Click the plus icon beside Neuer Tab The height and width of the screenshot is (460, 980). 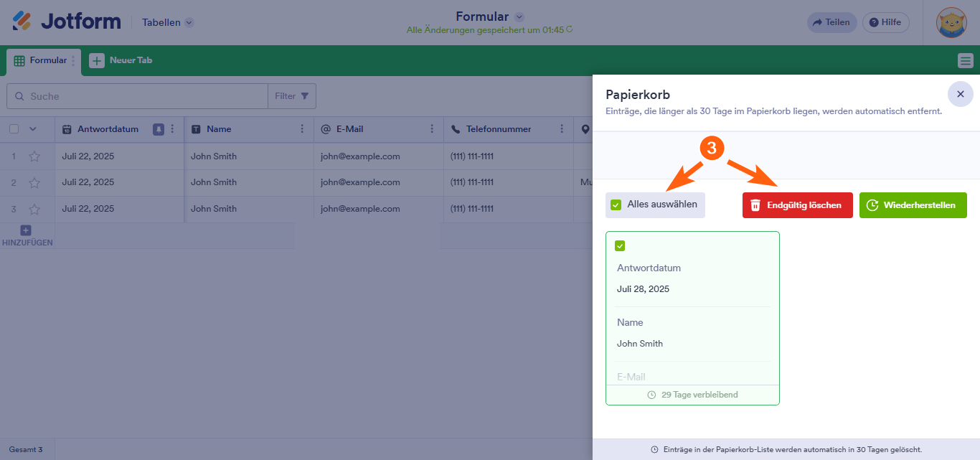click(97, 60)
